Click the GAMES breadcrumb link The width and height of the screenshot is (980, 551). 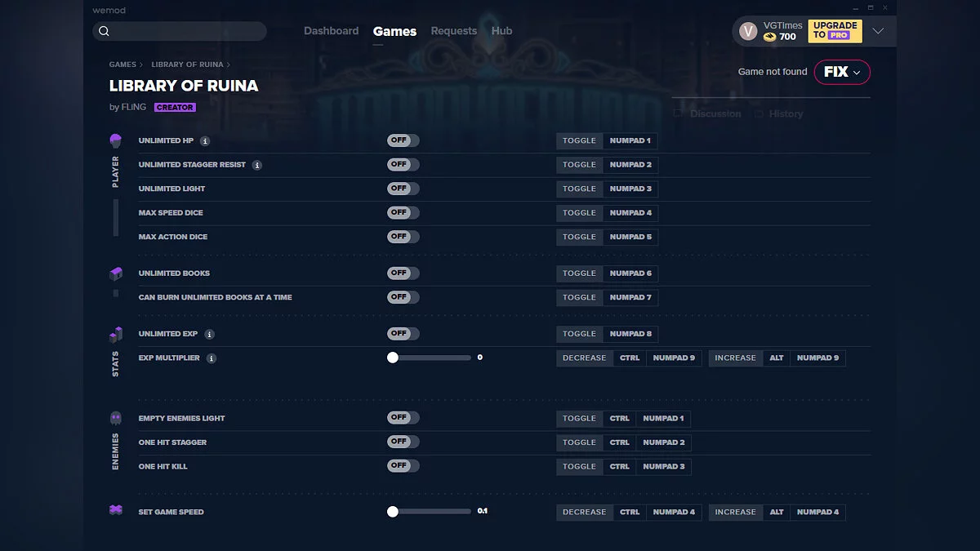pyautogui.click(x=122, y=64)
